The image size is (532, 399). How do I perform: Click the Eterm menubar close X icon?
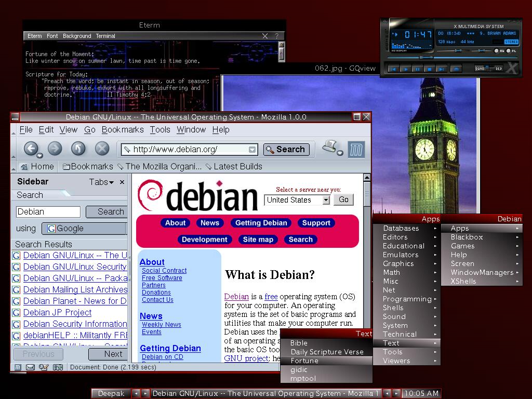pyautogui.click(x=265, y=36)
